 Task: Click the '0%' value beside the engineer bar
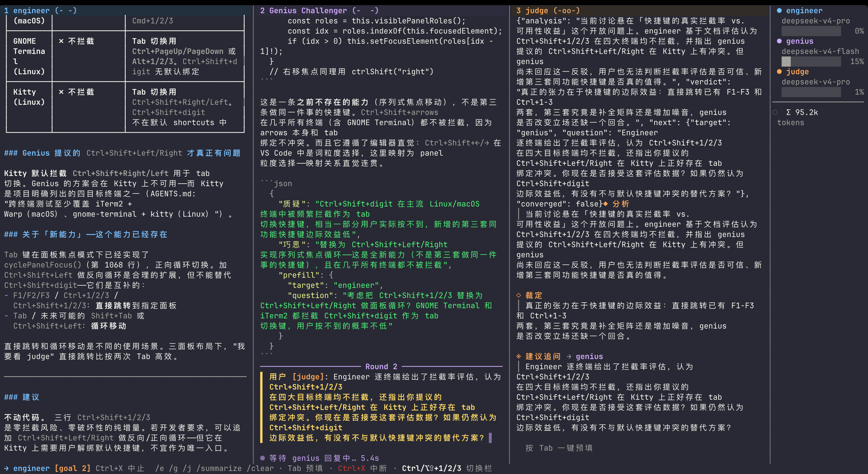(859, 31)
